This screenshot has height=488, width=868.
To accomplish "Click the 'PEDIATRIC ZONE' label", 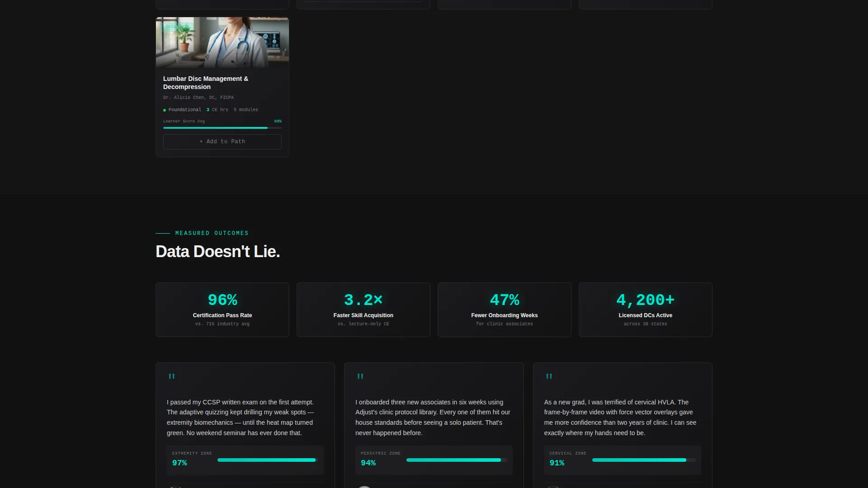I will pos(381,453).
